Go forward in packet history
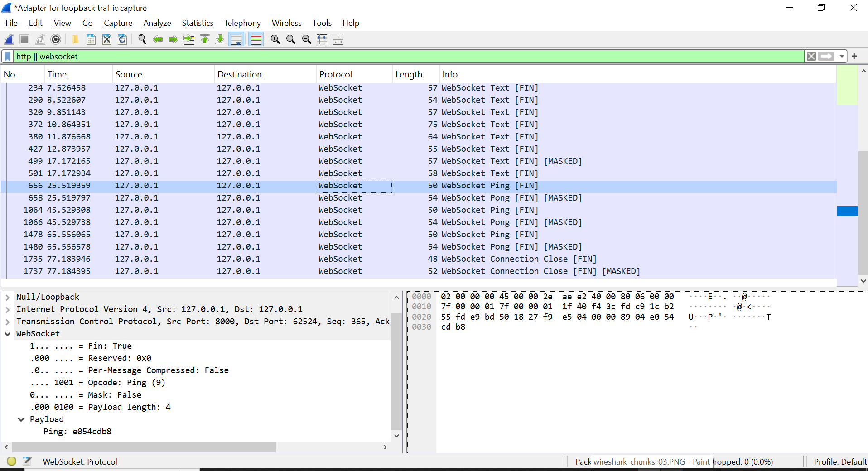 tap(173, 39)
